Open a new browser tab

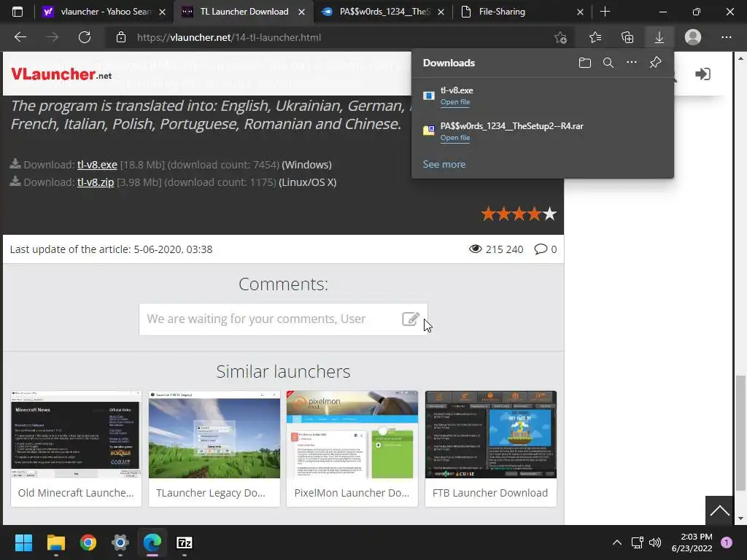point(605,12)
